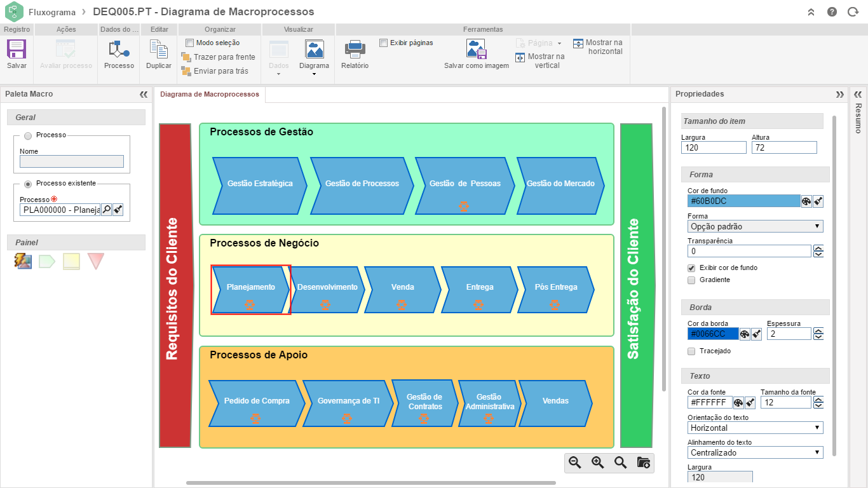Click the Cor de fundo color field
Viewport: 868px width, 488px height.
point(743,201)
